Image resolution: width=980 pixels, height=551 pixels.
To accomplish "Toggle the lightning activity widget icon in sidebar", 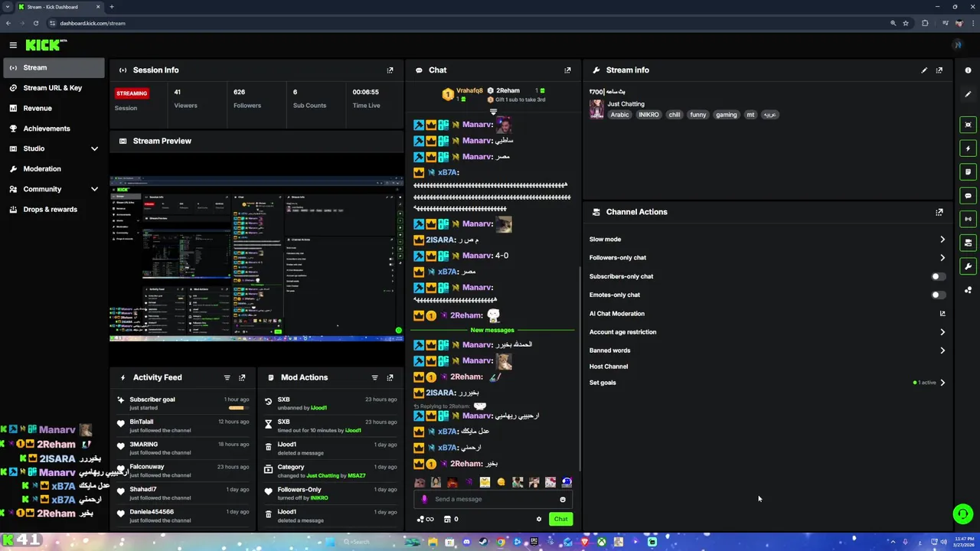I will pyautogui.click(x=969, y=148).
